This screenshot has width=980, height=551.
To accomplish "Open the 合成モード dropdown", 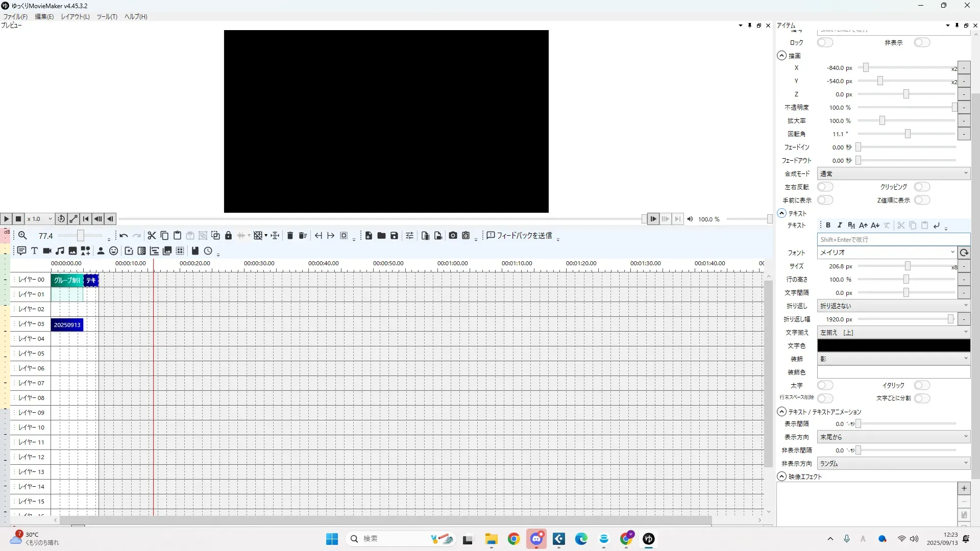I will pos(893,174).
